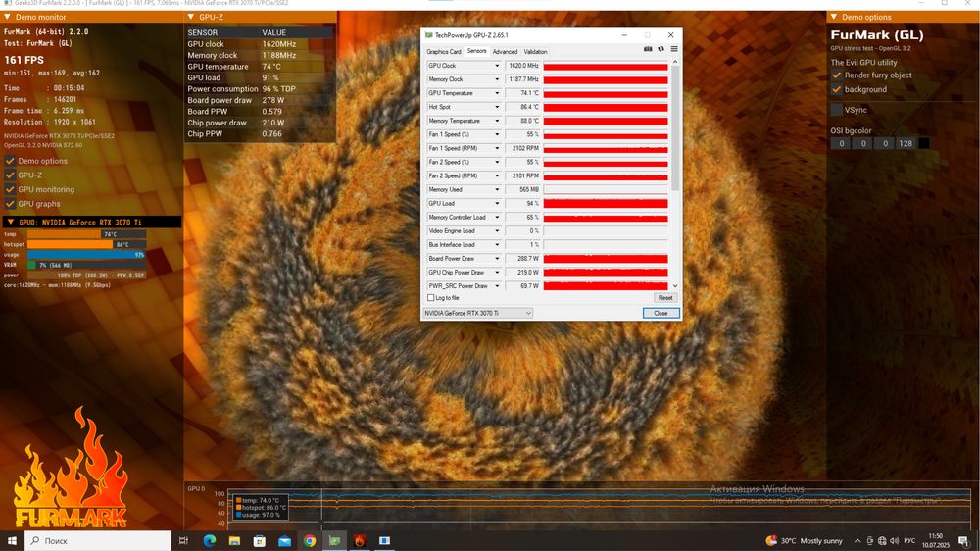980x551 pixels.
Task: Open the Board Power Draw dropdown
Action: [497, 258]
